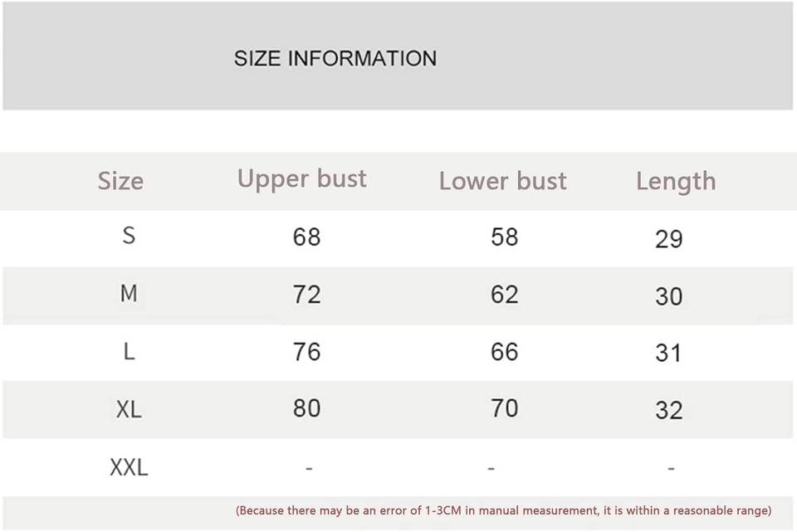Choose the XL size row label
797x532 pixels.
pos(129,409)
